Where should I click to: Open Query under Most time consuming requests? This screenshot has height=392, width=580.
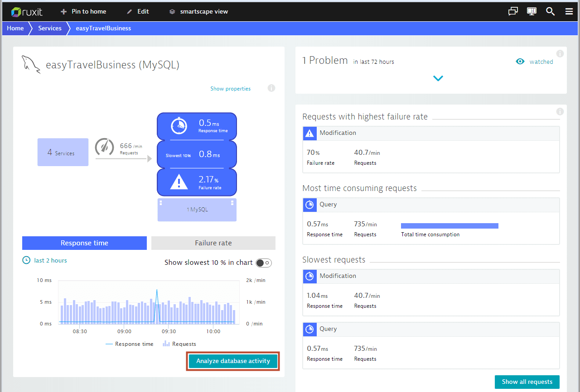pos(431,221)
